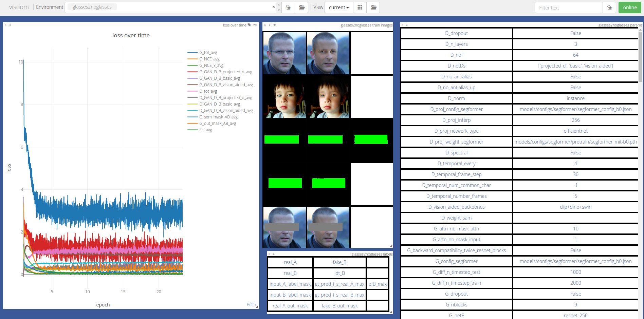Click the man image with grey eye mask
Image resolution: width=644 pixels, height=319 pixels.
click(x=284, y=227)
